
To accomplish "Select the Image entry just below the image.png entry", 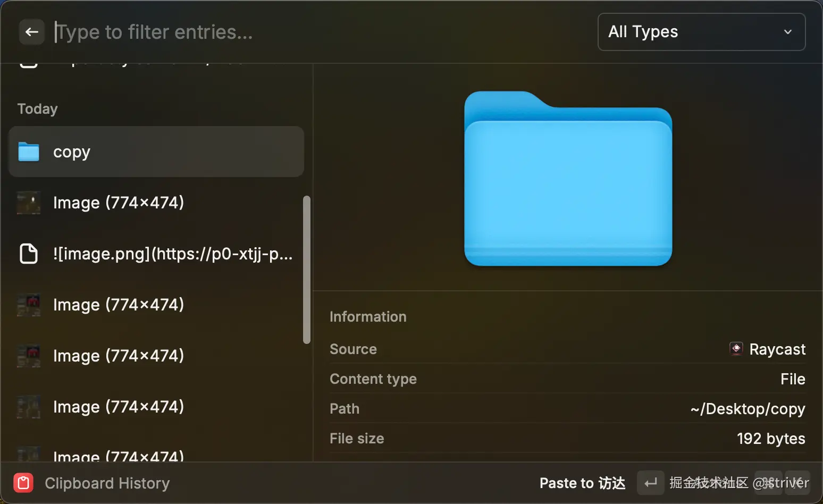I will point(156,305).
